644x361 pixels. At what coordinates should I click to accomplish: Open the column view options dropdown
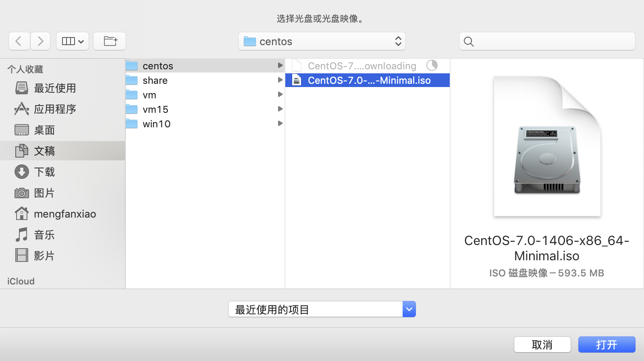point(73,41)
